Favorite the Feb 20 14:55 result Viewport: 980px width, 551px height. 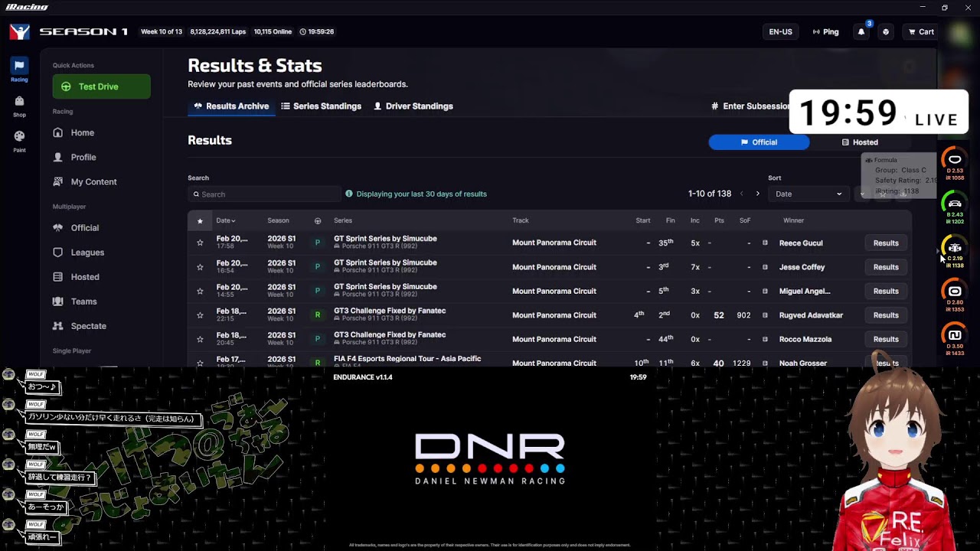[200, 291]
